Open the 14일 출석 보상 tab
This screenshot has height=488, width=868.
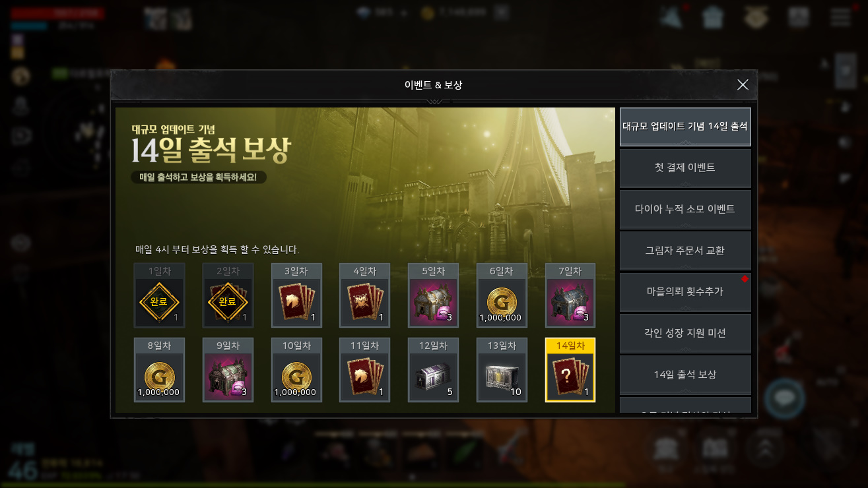(685, 375)
